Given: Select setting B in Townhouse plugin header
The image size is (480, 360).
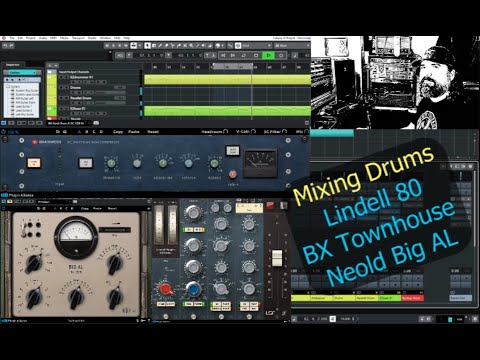Looking at the screenshot, I should (86, 132).
